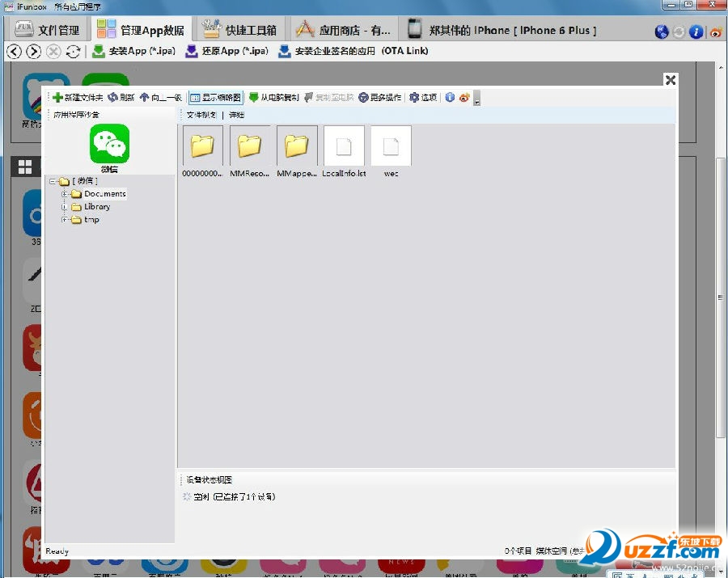Close the sandbox dialog with X
728x578 pixels.
click(670, 80)
